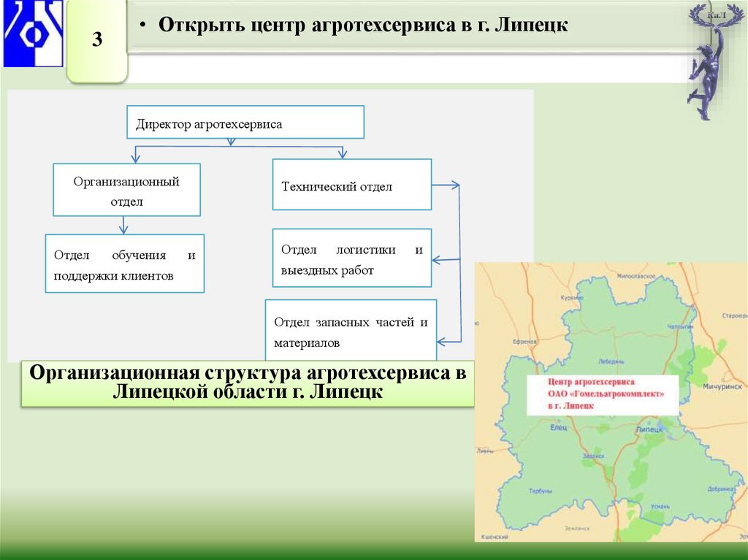Click the Mercury statue emblem at top right
Image resolution: width=748 pixels, height=560 pixels.
pos(714,61)
